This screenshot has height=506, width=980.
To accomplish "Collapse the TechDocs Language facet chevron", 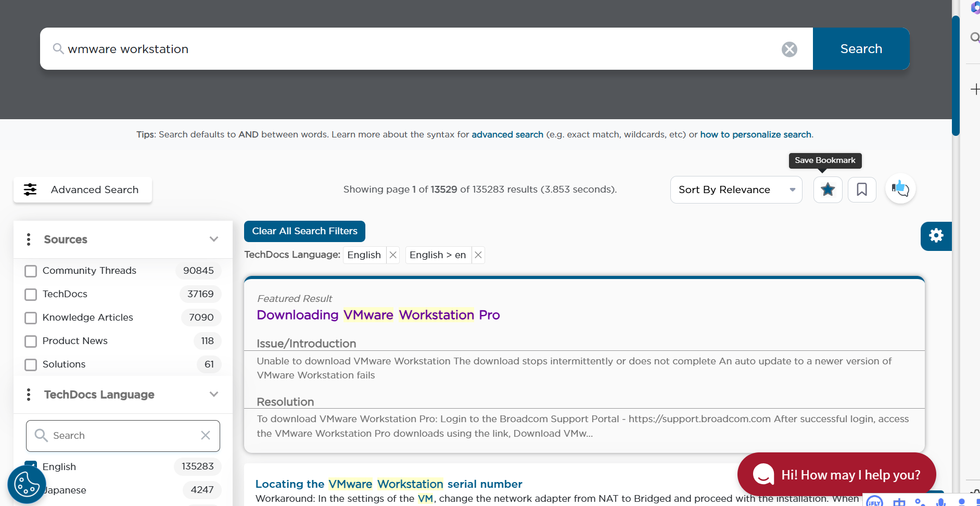I will [213, 395].
